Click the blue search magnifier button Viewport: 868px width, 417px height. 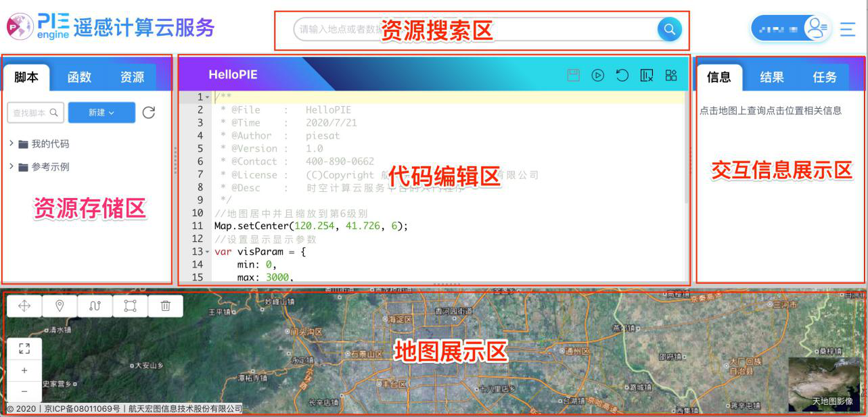[669, 29]
